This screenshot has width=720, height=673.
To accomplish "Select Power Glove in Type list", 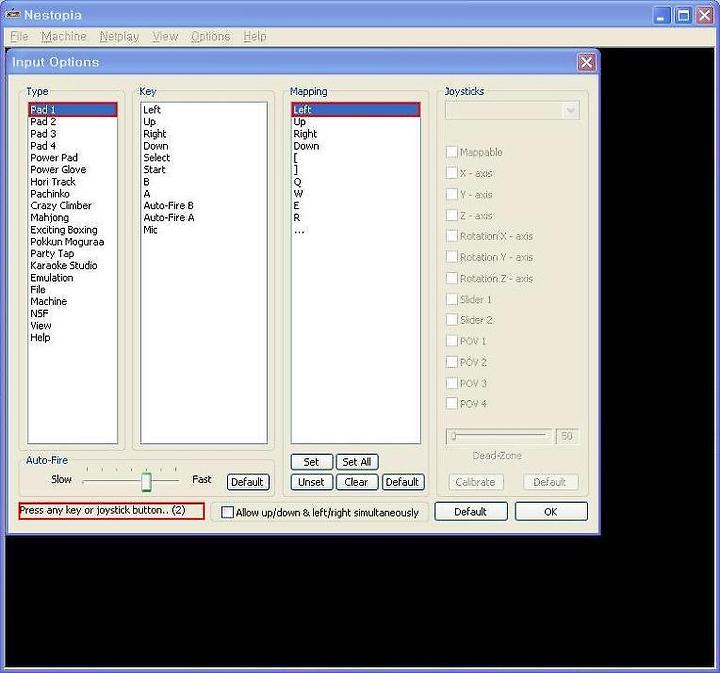I will (72, 169).
